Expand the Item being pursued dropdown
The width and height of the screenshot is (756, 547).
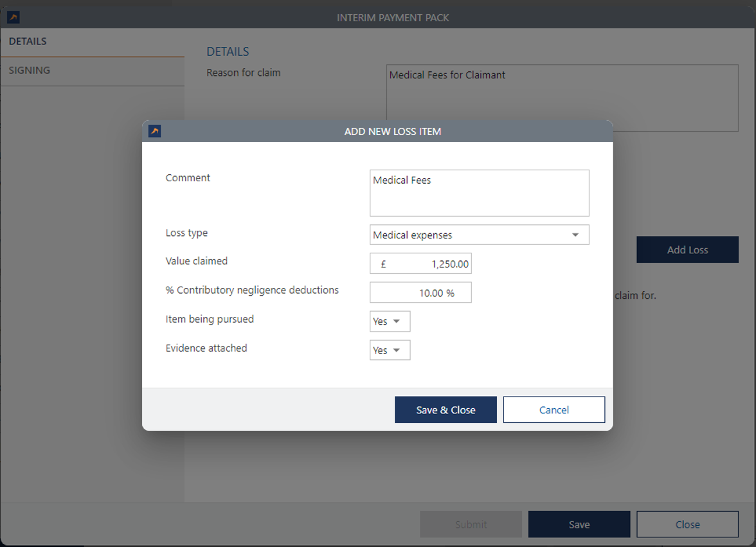pos(390,321)
